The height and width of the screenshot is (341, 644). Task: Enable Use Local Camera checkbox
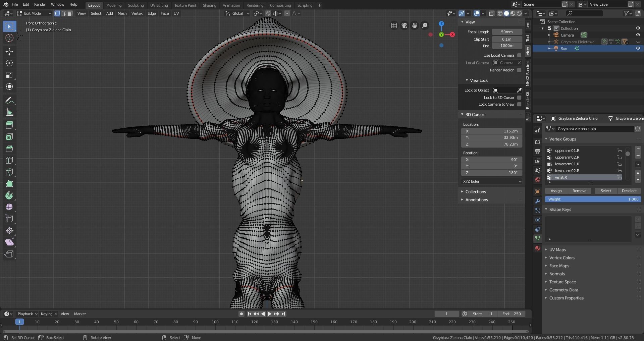519,55
